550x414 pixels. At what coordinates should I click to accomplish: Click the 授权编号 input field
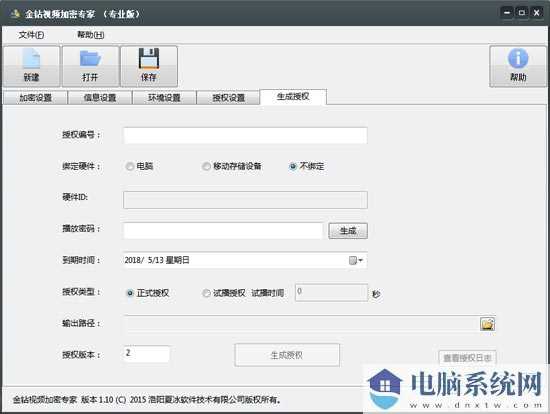coord(245,135)
